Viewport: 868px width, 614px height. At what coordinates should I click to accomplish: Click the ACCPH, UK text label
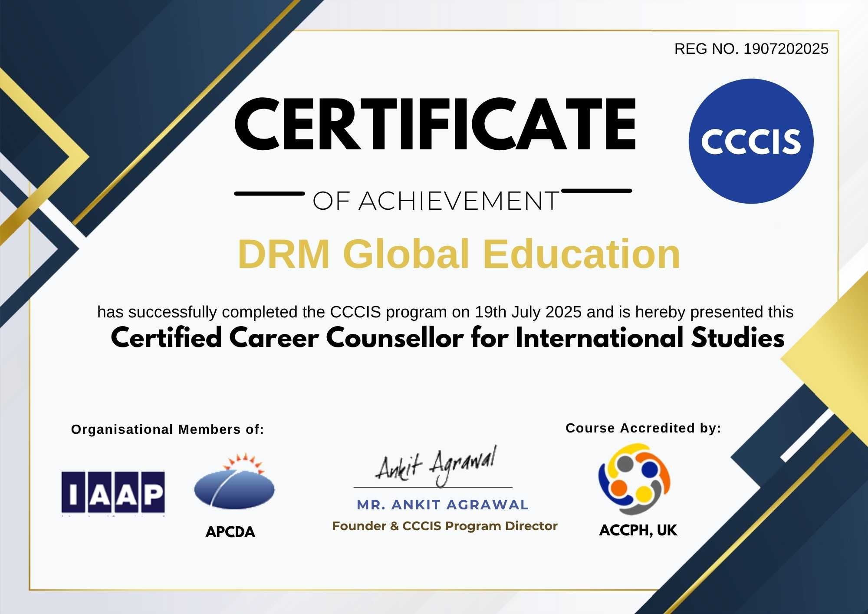tap(638, 530)
